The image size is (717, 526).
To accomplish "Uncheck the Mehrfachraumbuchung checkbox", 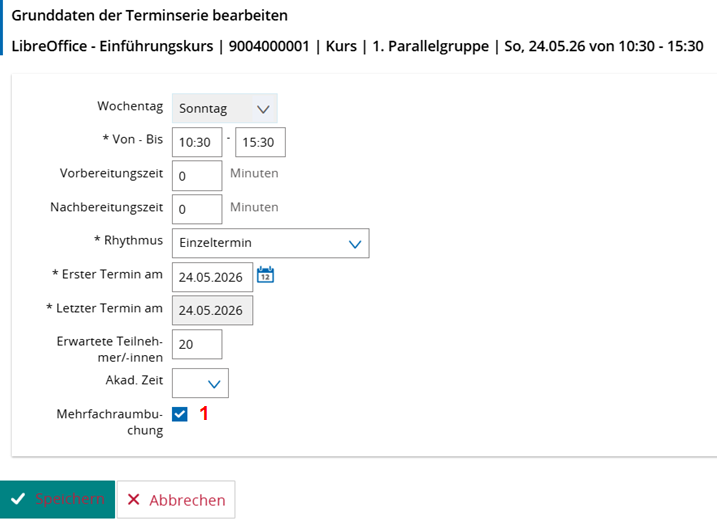I will (180, 414).
